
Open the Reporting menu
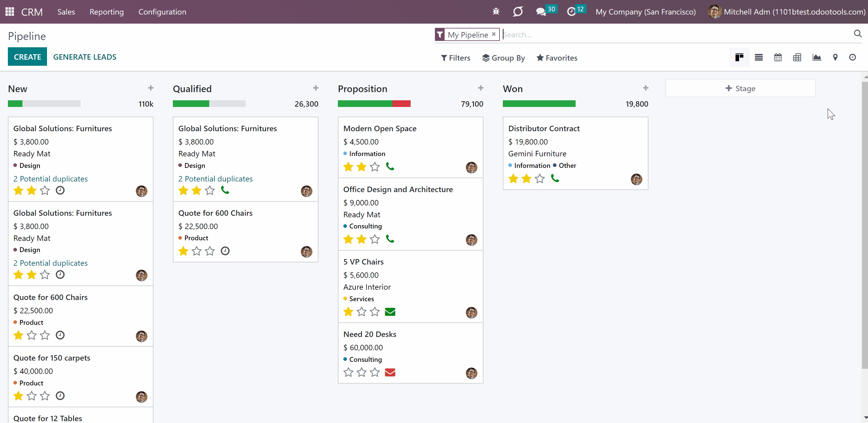click(106, 12)
